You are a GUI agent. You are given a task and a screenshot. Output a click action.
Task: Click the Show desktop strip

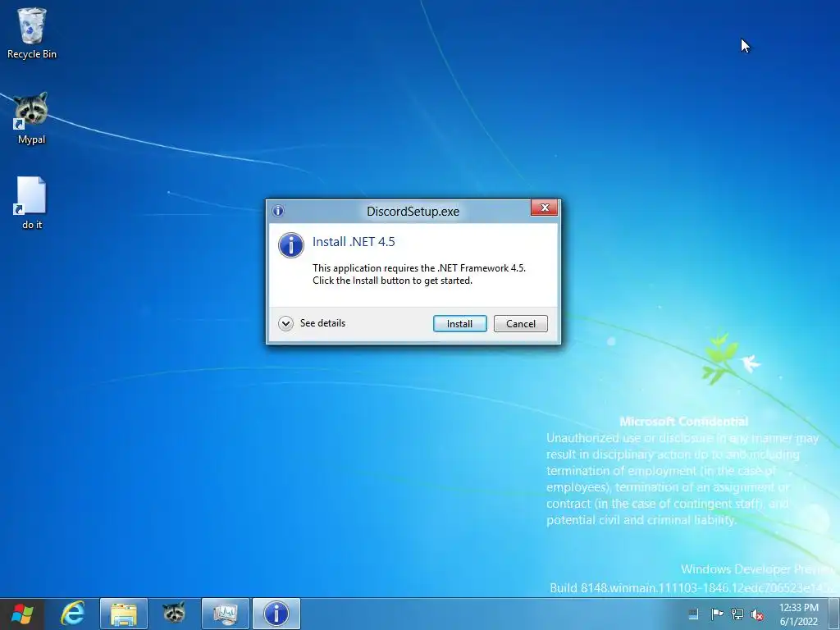[x=834, y=614]
